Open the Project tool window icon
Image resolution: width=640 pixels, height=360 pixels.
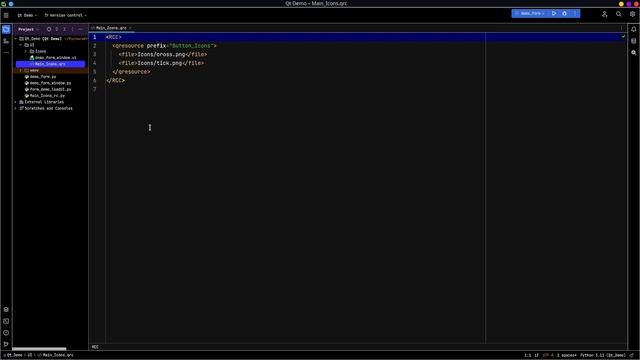tap(6, 29)
